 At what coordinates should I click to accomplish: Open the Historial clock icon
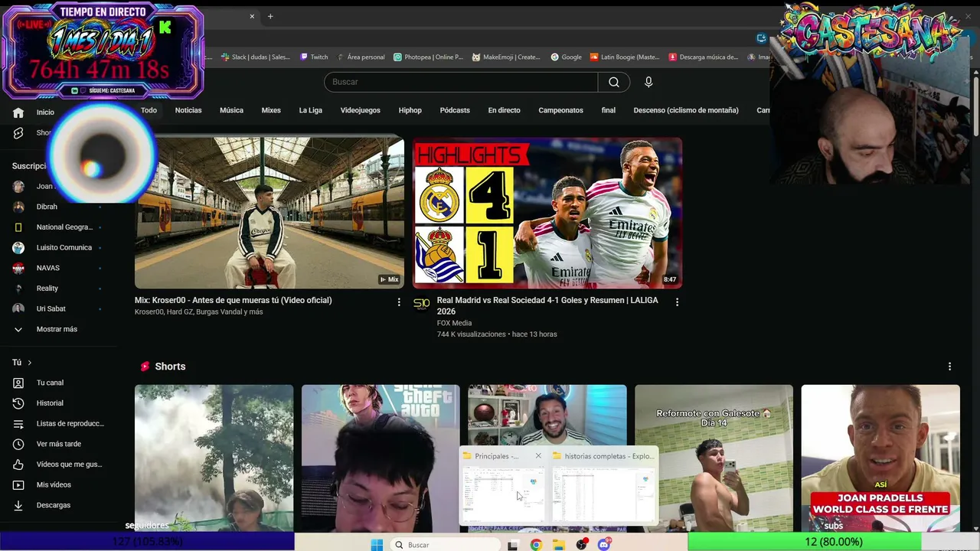tap(18, 403)
